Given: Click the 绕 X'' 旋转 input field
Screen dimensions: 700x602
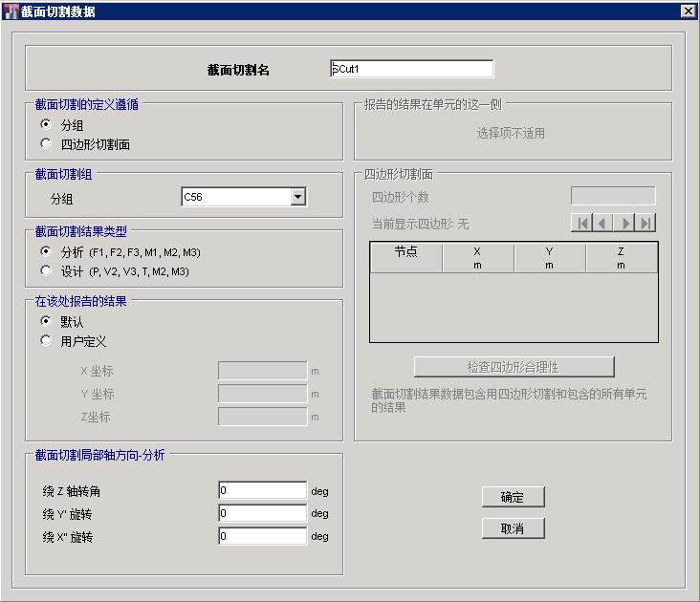Looking at the screenshot, I should coord(262,536).
